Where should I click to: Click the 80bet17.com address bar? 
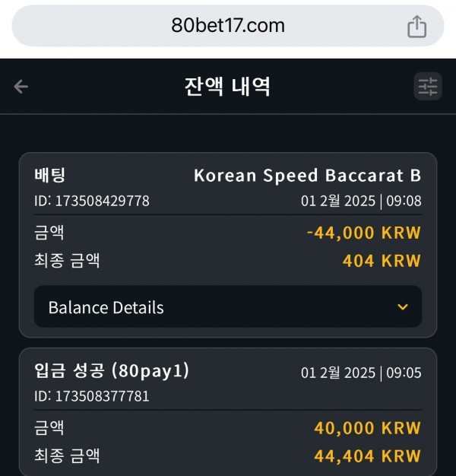[x=228, y=26]
